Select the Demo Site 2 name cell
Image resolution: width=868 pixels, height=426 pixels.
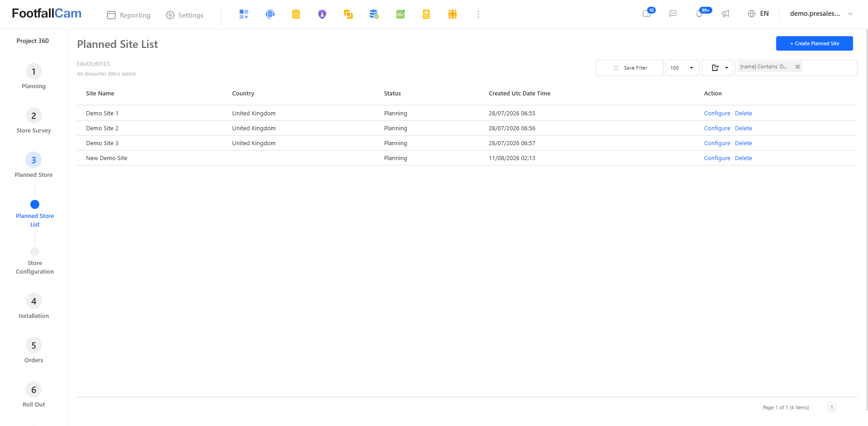tap(102, 128)
